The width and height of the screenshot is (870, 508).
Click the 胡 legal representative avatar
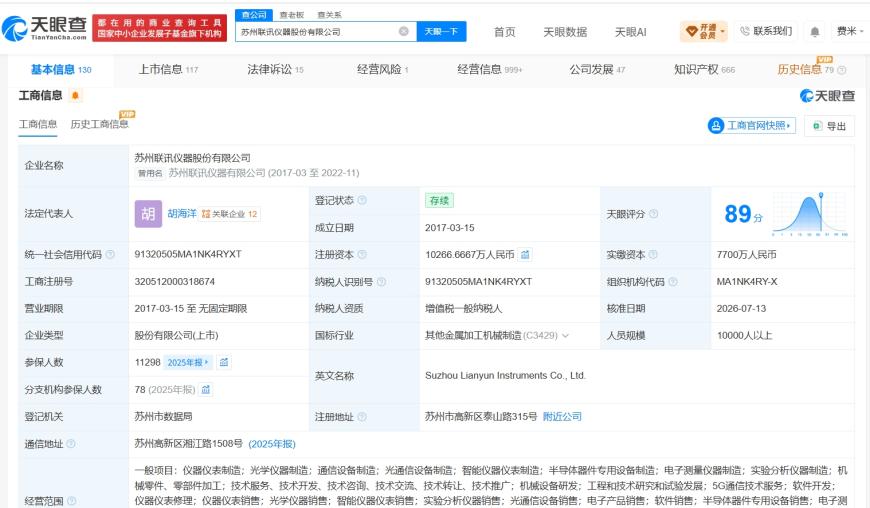click(x=148, y=214)
